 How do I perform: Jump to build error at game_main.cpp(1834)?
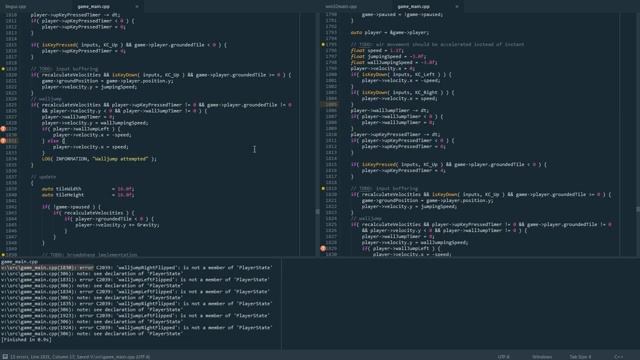pyautogui.click(x=135, y=292)
